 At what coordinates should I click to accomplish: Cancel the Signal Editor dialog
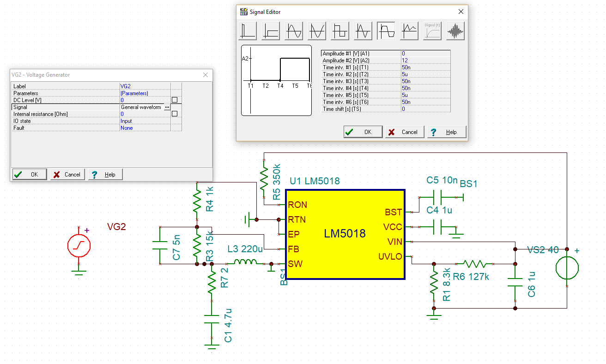[x=405, y=132]
